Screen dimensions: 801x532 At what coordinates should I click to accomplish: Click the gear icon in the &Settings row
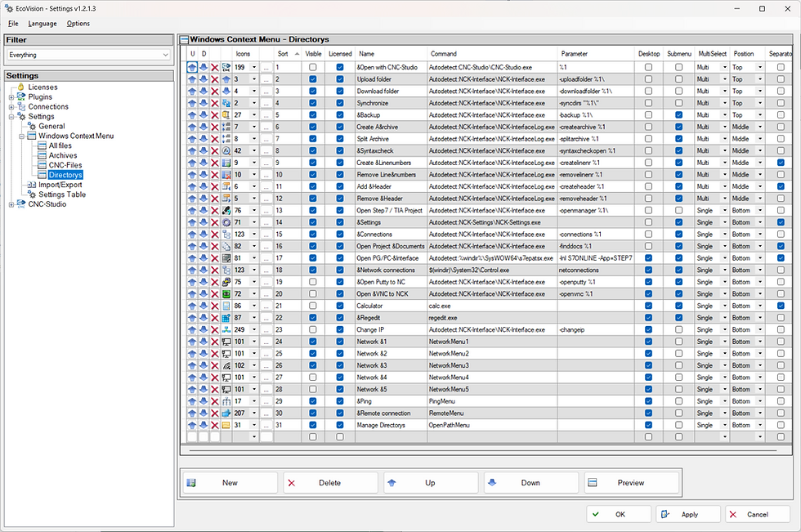click(x=227, y=222)
